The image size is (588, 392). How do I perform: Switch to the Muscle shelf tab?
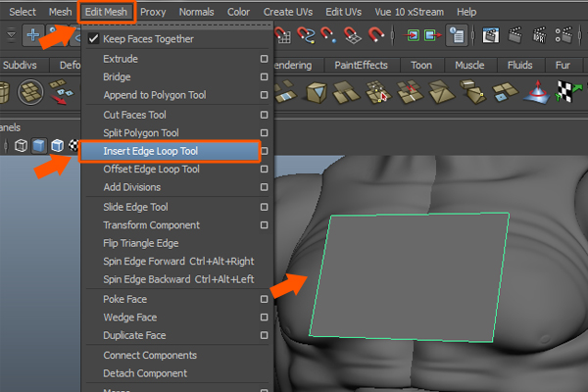pyautogui.click(x=469, y=66)
